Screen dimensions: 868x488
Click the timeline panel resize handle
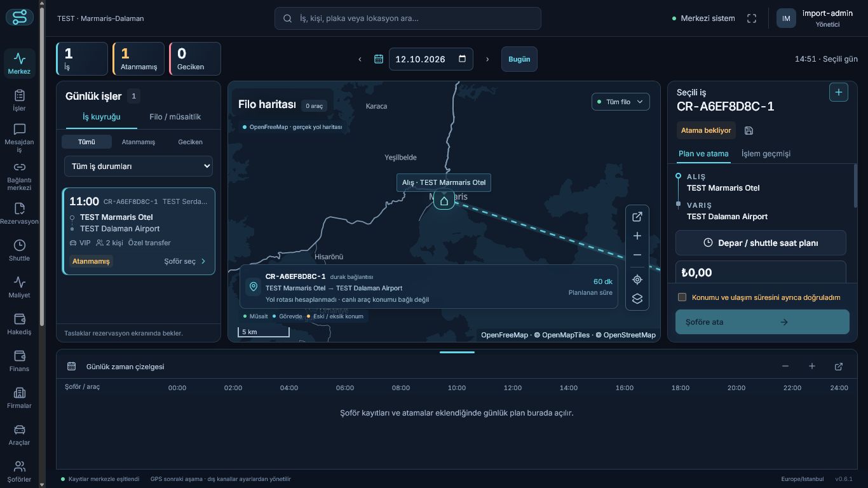(457, 352)
